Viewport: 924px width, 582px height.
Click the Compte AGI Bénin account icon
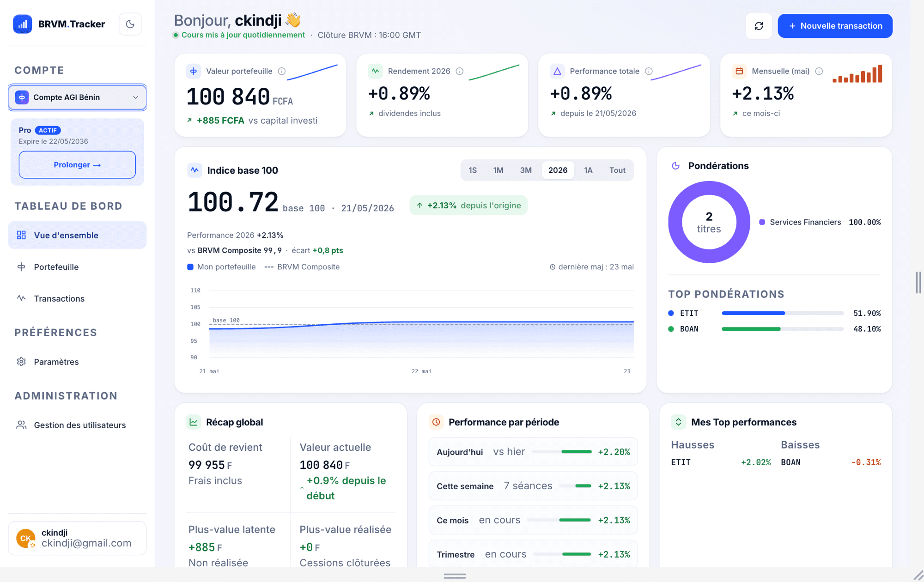22,97
